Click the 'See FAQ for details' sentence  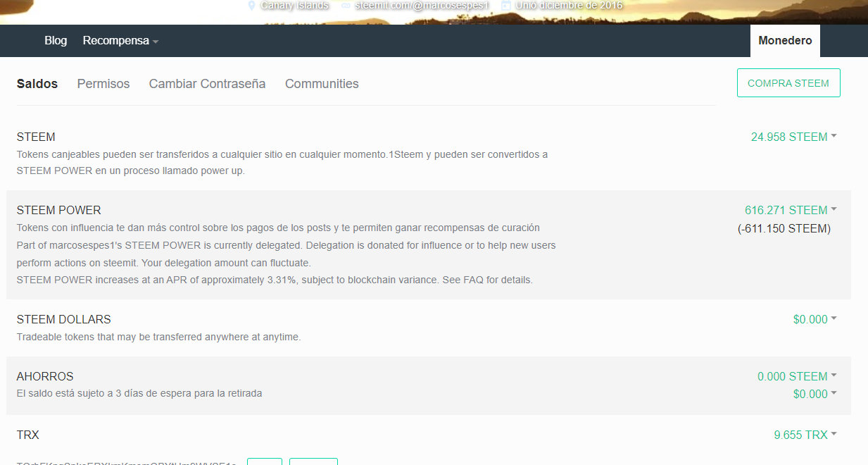(x=488, y=280)
